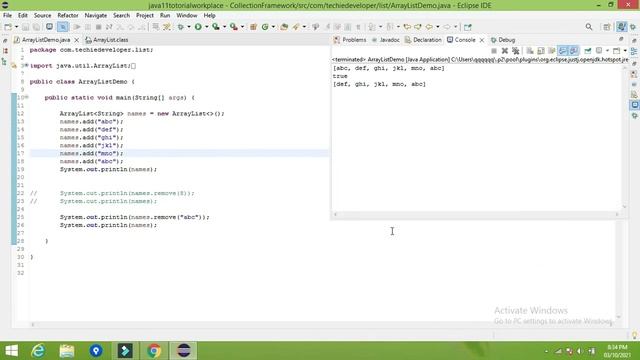Click the Coverage launch icon
The width and height of the screenshot is (640, 360).
[x=216, y=27]
